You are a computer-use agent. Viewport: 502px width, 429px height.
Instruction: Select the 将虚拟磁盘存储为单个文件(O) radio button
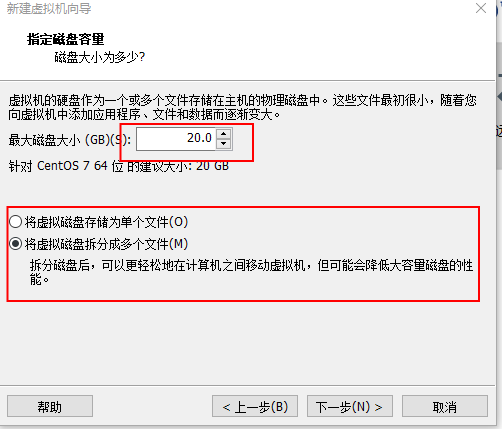click(x=16, y=222)
